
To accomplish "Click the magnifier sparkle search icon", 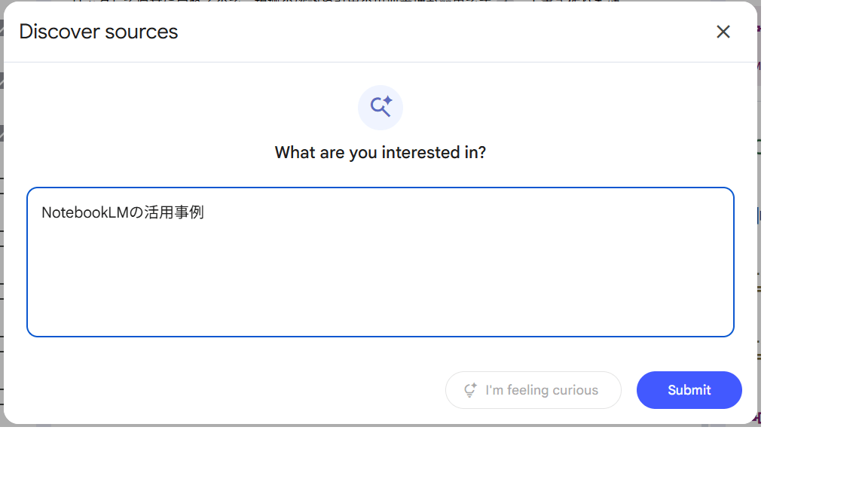I will point(380,108).
